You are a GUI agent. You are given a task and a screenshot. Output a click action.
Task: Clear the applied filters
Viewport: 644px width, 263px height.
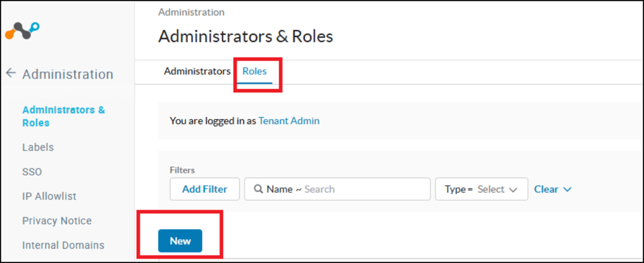point(546,189)
